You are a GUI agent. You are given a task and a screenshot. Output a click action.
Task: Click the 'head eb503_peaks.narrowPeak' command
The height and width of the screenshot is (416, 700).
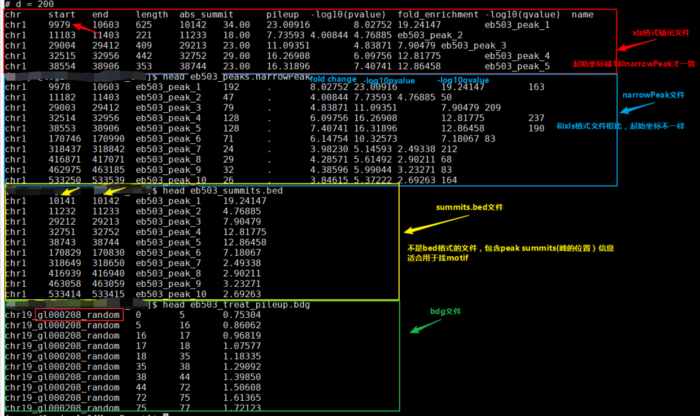[x=237, y=77]
